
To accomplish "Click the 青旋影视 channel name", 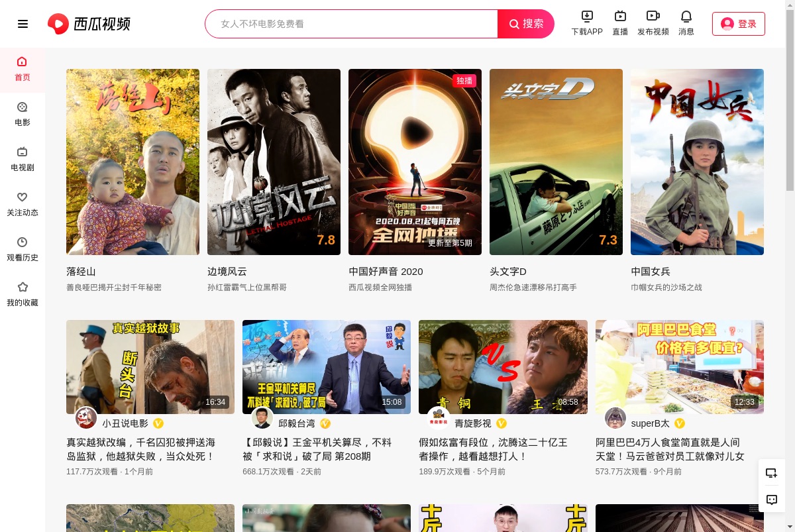I will coord(473,423).
